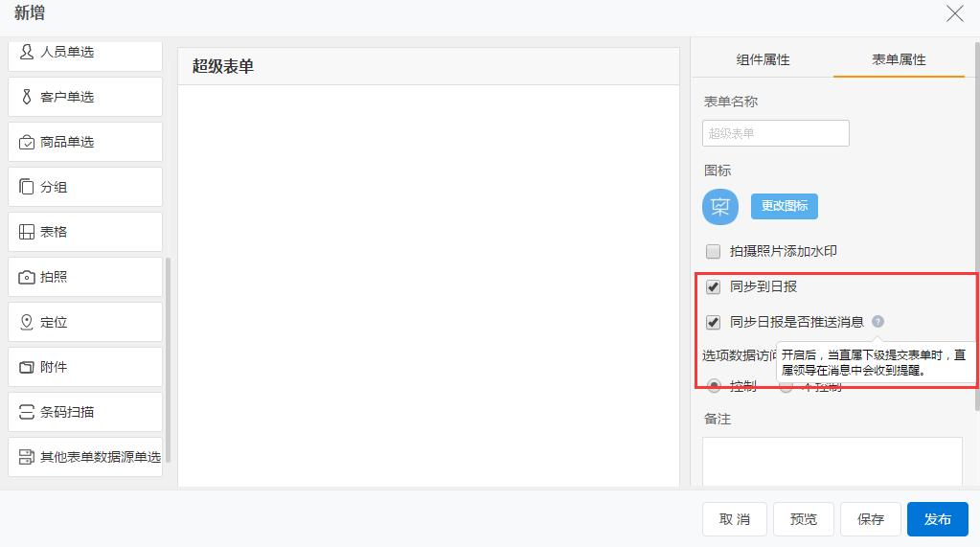Click the 客户单选 customer icon

click(27, 97)
